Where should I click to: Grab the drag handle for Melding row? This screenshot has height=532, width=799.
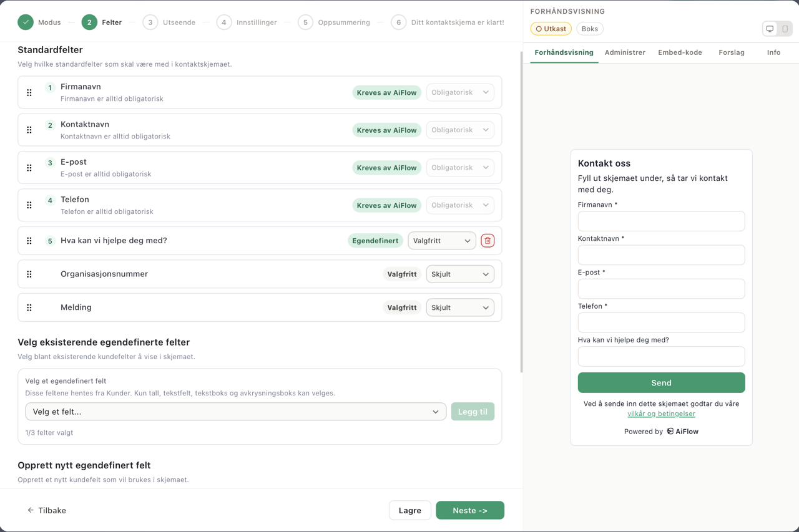click(x=29, y=307)
